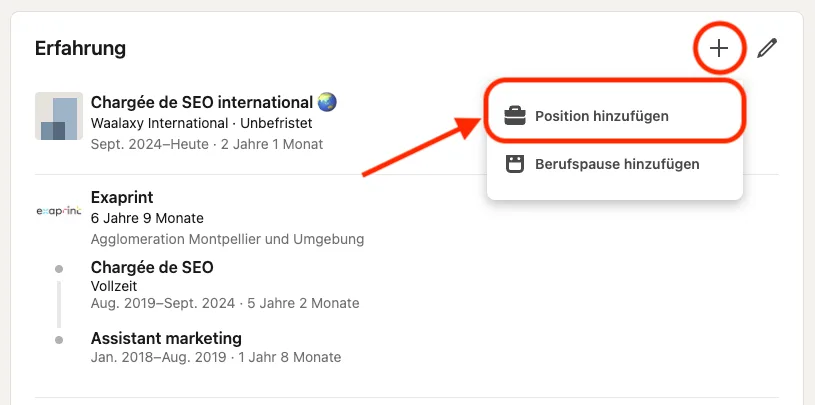The image size is (815, 405).
Task: Select Position hinzufügen menu entry
Action: 615,115
